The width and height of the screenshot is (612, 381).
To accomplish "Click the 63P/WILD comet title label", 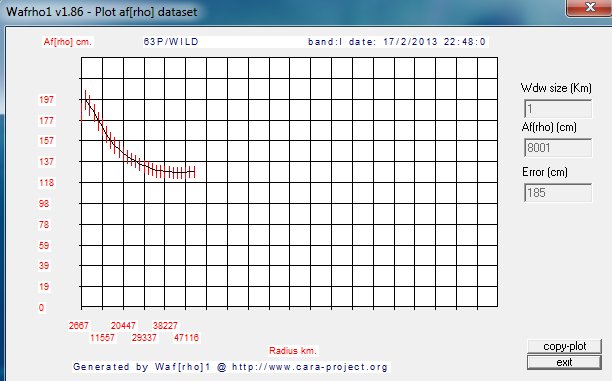I will pyautogui.click(x=171, y=42).
